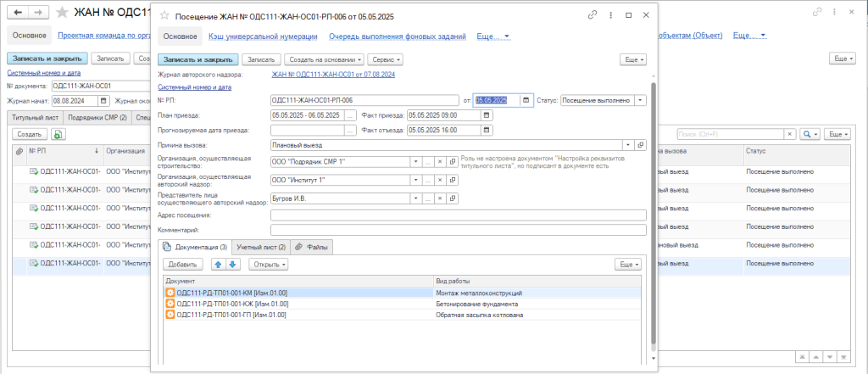This screenshot has height=374, width=868.
Task: Open ЖАН № ОДС111-ЖАН-ОС01 от 07.08.2024 link
Action: pos(333,75)
